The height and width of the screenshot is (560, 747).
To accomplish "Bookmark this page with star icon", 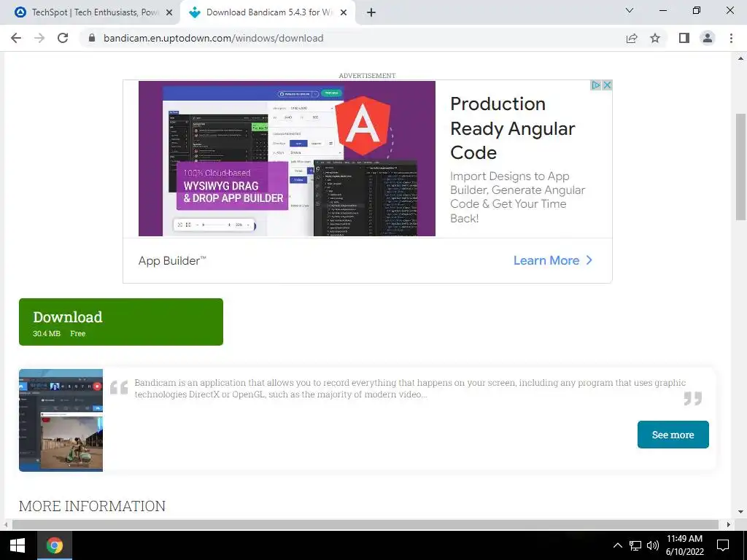I will click(655, 38).
